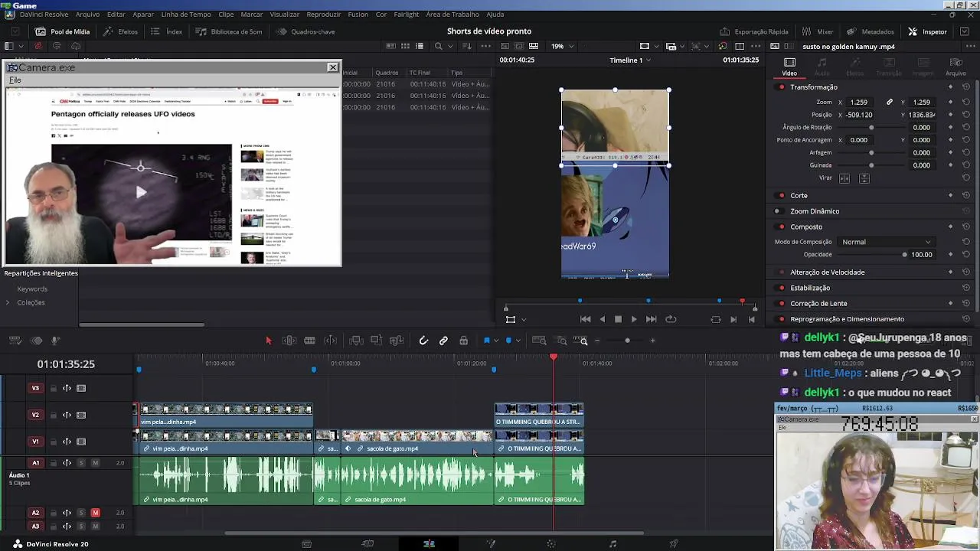Open the viewer zoom 19% dropdown
This screenshot has height=551, width=980.
[563, 47]
